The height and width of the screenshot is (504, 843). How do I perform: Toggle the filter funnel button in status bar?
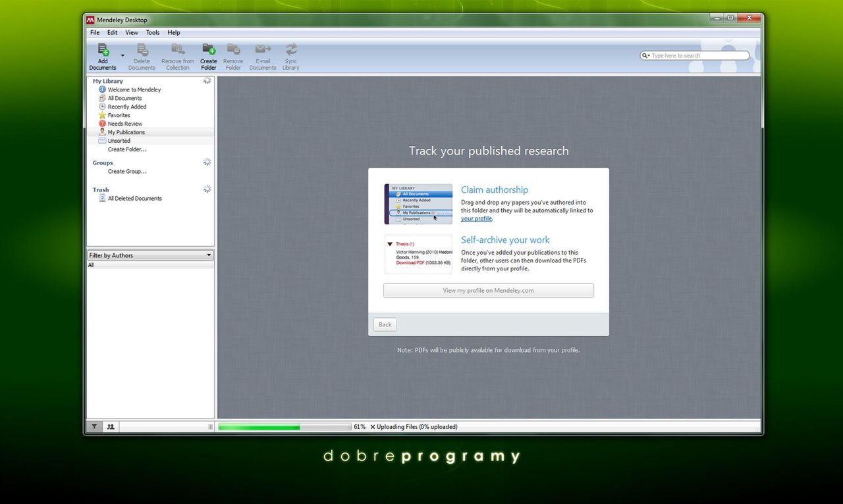click(94, 426)
